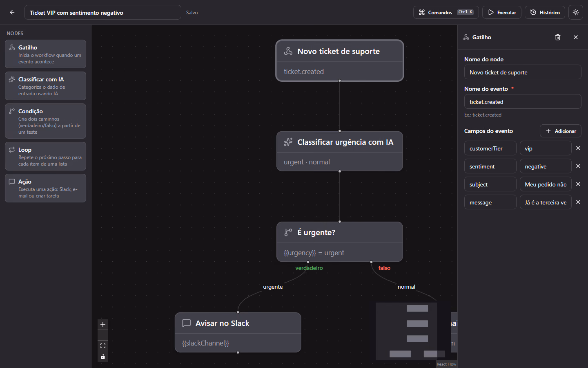Image resolution: width=588 pixels, height=368 pixels.
Task: Click the urgente edge label
Action: 273,287
